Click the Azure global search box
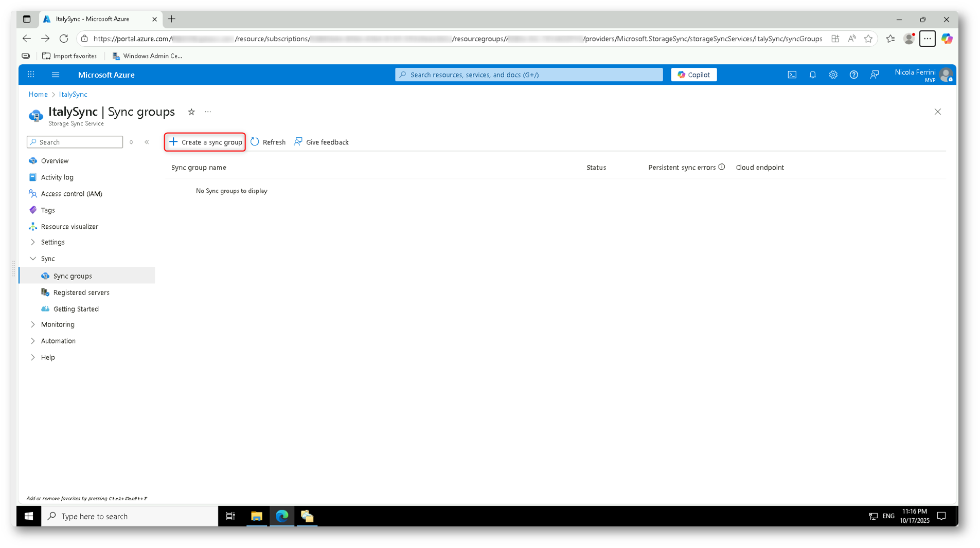 pyautogui.click(x=528, y=75)
